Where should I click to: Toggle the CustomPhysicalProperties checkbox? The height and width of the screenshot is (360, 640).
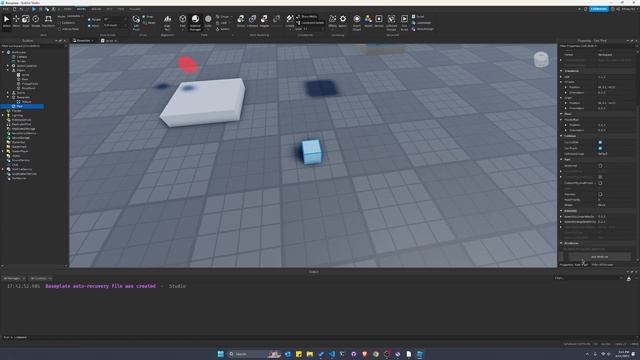tap(600, 183)
